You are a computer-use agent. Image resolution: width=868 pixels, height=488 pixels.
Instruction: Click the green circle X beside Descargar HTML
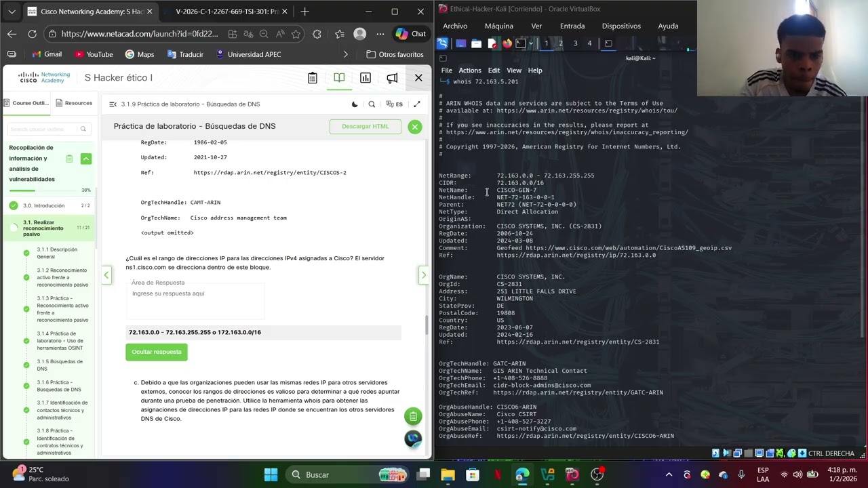click(415, 127)
